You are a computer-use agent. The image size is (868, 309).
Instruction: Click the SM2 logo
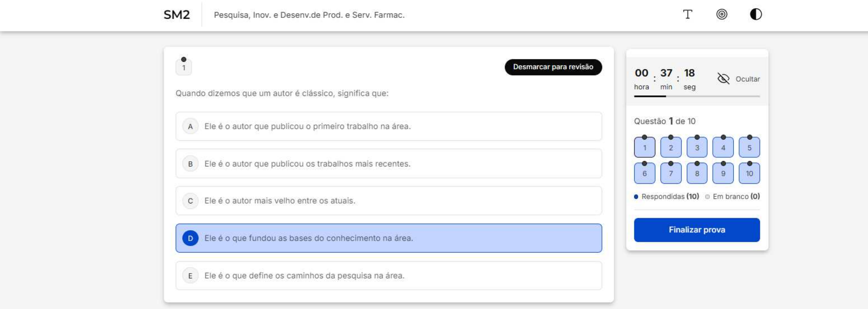(177, 15)
